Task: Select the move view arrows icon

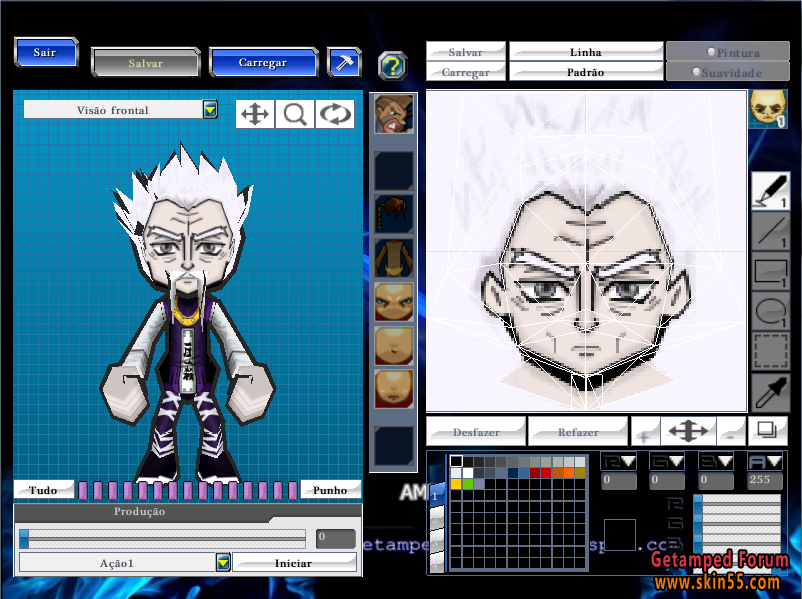Action: tap(255, 114)
